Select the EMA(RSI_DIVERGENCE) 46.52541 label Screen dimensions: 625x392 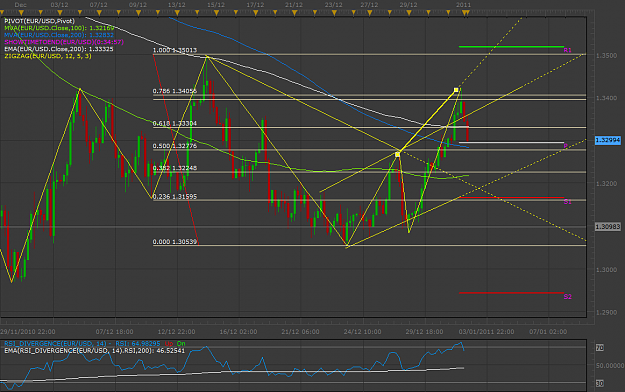94,351
